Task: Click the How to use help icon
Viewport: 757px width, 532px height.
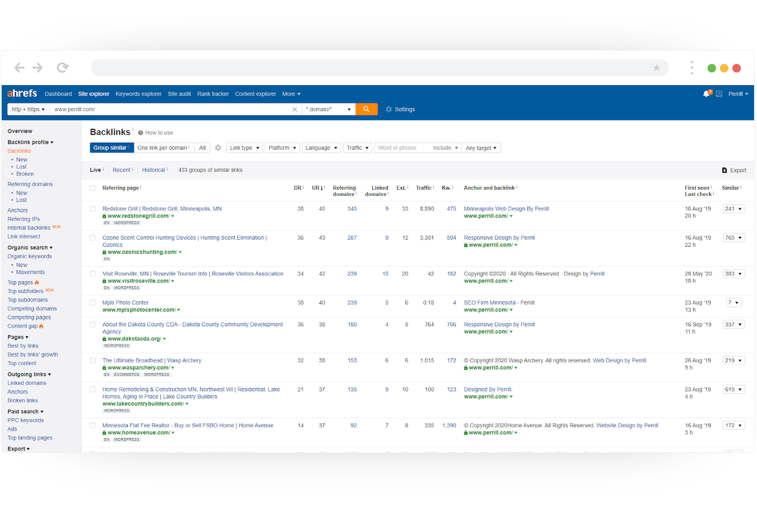Action: click(x=140, y=133)
